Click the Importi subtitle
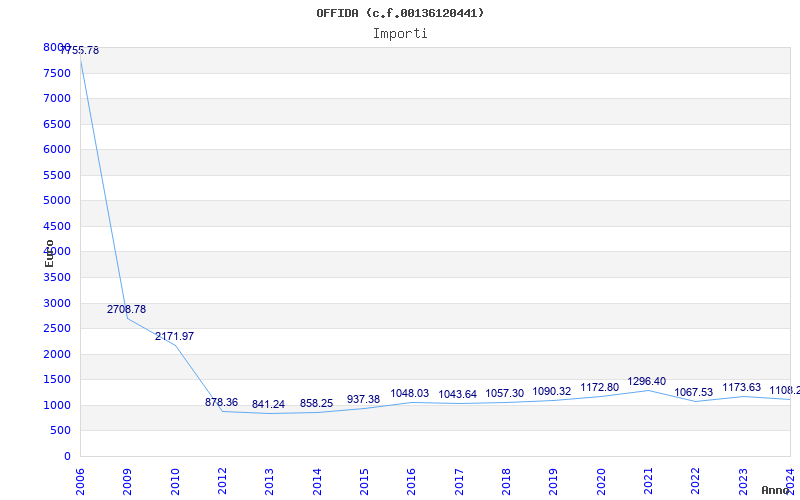This screenshot has width=800, height=500. 400,34
